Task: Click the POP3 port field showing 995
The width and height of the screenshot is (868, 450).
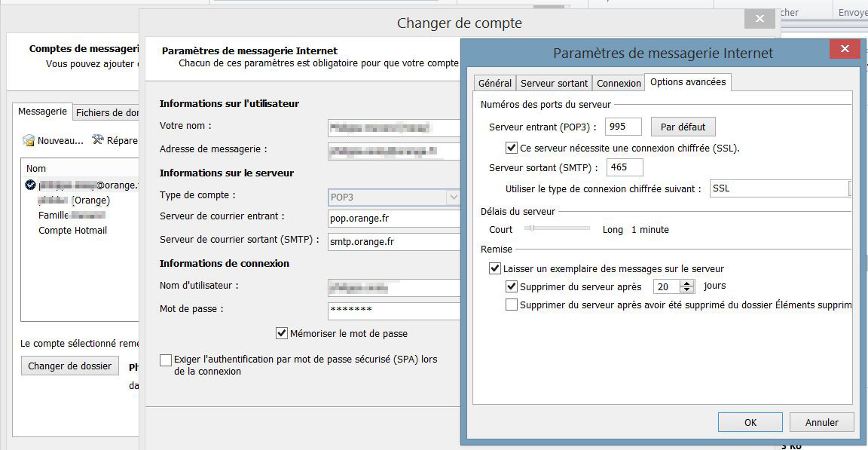Action: (x=623, y=127)
